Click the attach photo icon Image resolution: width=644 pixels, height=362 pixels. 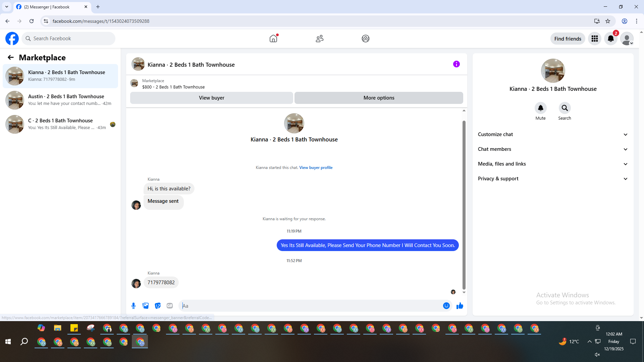(x=146, y=306)
